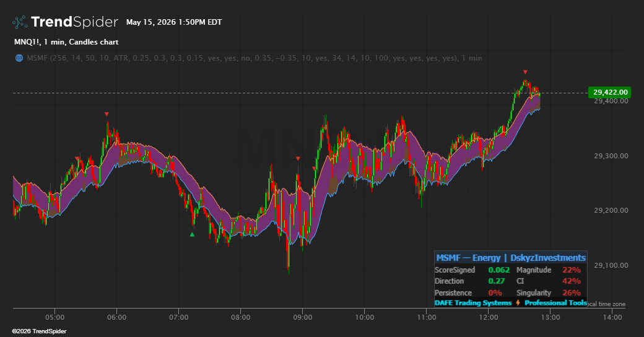Screen dimensions: 644x337
Task: Click the 29,200.00 price axis label
Action: point(611,210)
